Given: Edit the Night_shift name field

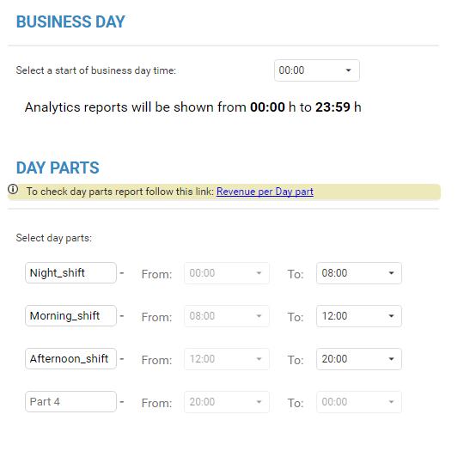Looking at the screenshot, I should click(70, 273).
